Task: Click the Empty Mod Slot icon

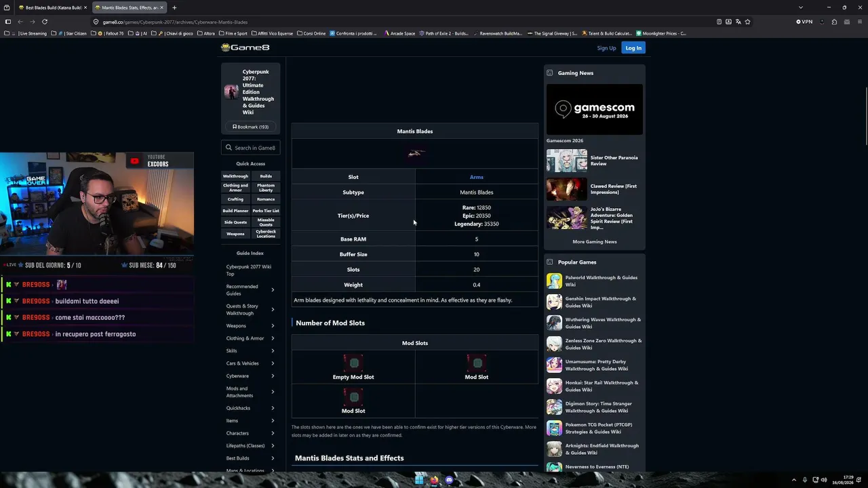Action: 353,363
